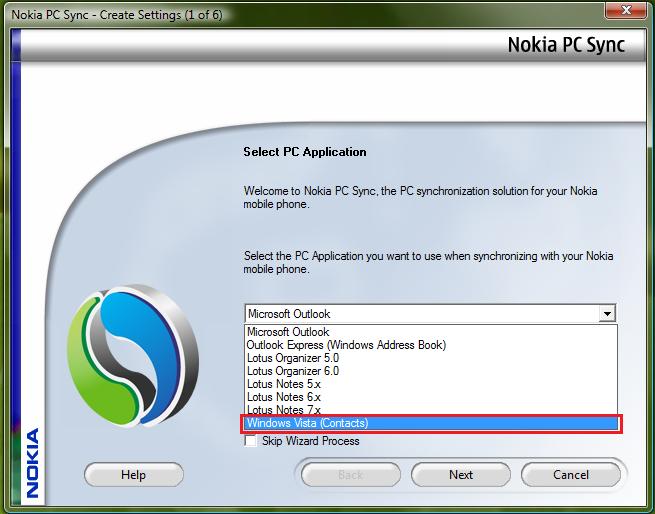Select Lotus Organizer 6.0 option
Viewport: 655px width, 514px height.
431,371
